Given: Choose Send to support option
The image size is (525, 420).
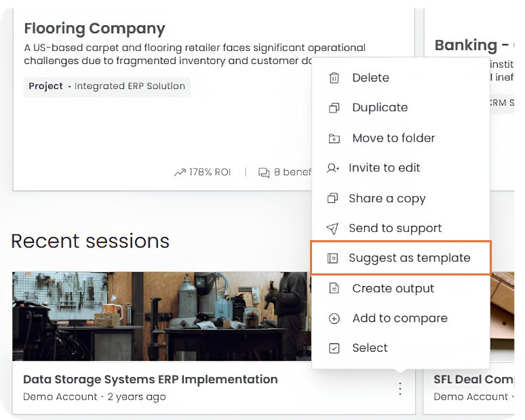Looking at the screenshot, I should [x=401, y=228].
